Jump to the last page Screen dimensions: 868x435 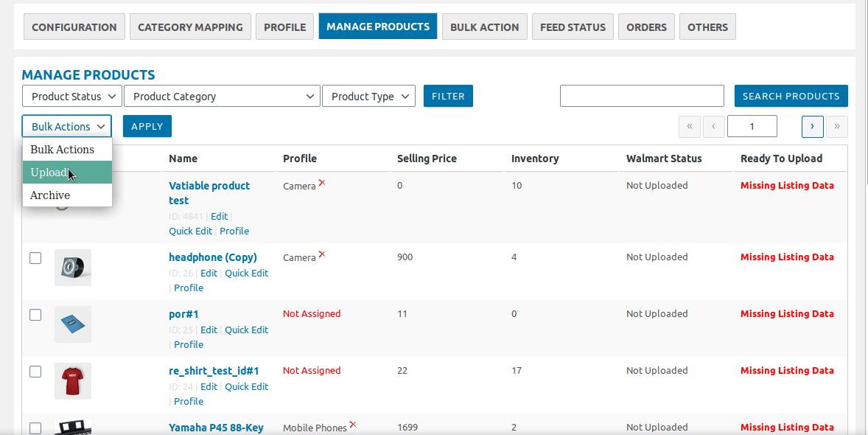pyautogui.click(x=836, y=126)
